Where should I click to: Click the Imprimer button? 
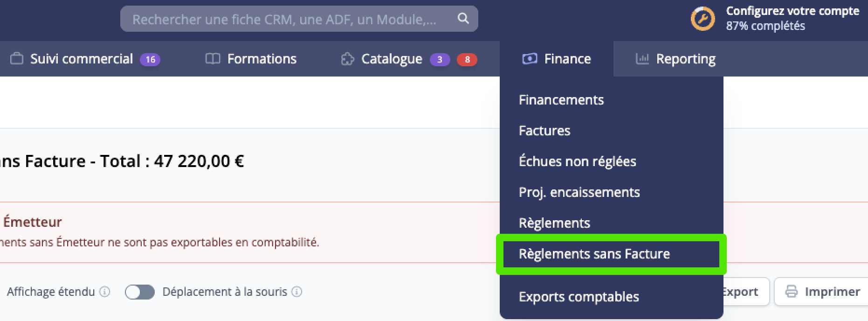pyautogui.click(x=822, y=292)
